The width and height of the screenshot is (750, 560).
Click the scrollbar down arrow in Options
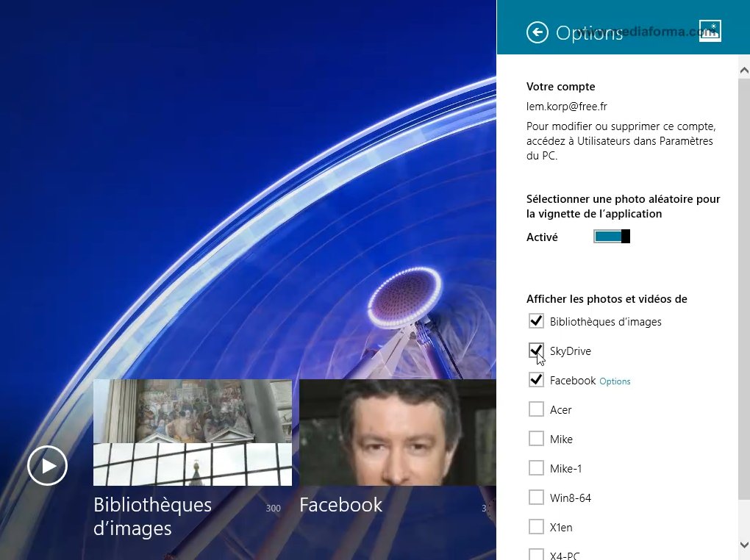click(743, 545)
